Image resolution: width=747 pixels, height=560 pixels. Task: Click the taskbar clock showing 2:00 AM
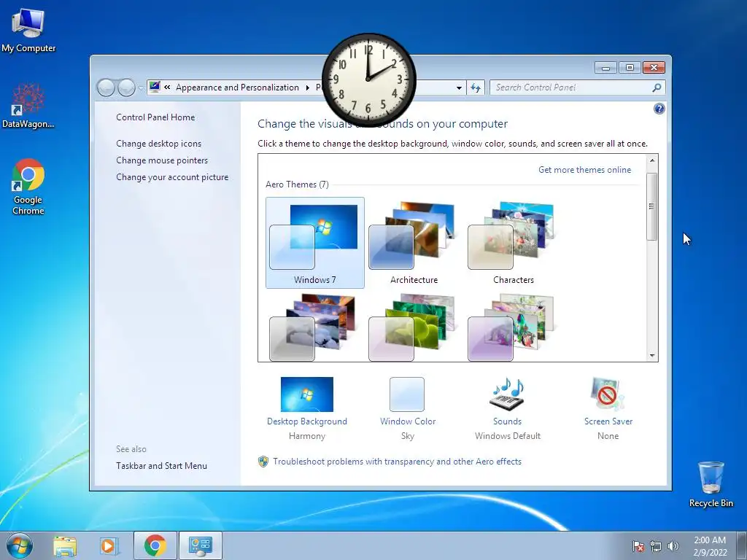click(x=710, y=546)
